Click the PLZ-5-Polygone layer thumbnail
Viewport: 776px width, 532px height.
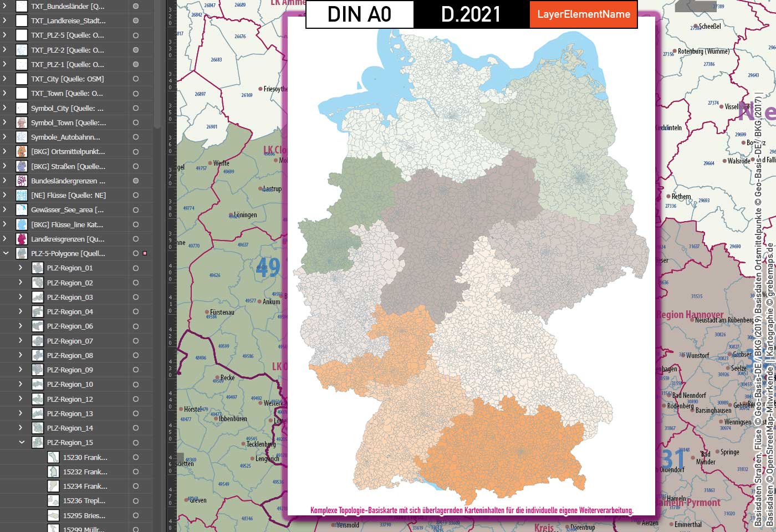click(x=23, y=253)
